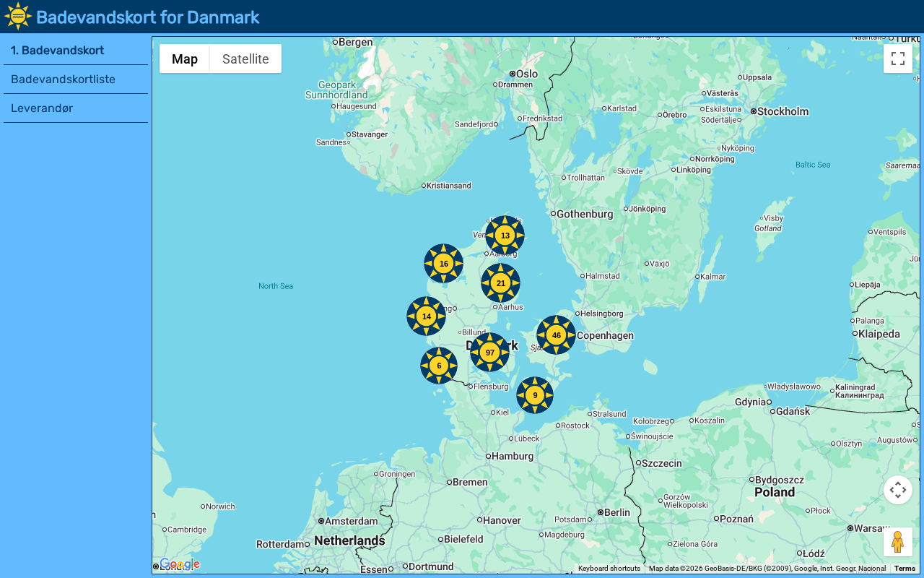This screenshot has height=578, width=924.
Task: Click the Visby town label
Action: (x=773, y=218)
